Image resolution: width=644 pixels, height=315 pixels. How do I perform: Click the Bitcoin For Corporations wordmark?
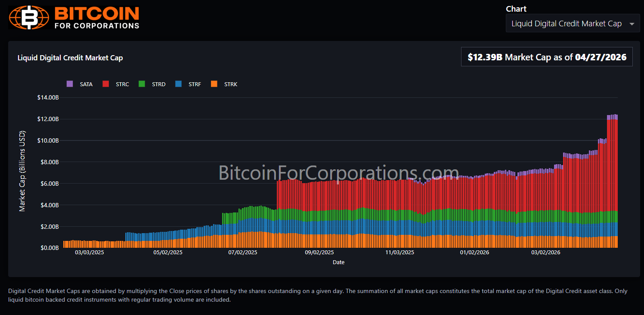(97, 18)
